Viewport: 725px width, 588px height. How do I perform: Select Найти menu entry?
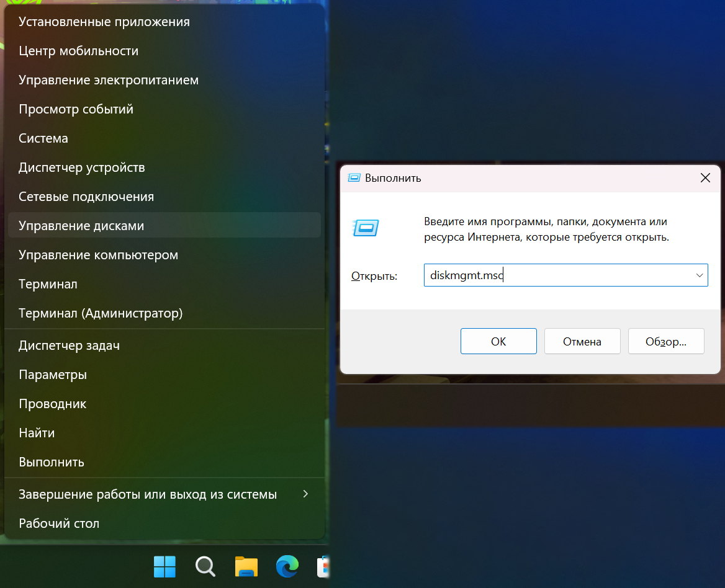point(164,432)
